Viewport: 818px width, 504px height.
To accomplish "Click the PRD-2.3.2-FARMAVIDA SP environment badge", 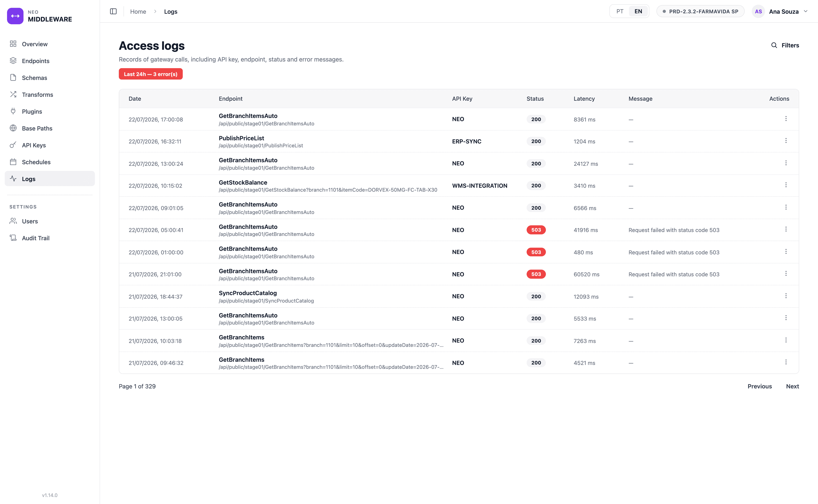I will tap(700, 11).
